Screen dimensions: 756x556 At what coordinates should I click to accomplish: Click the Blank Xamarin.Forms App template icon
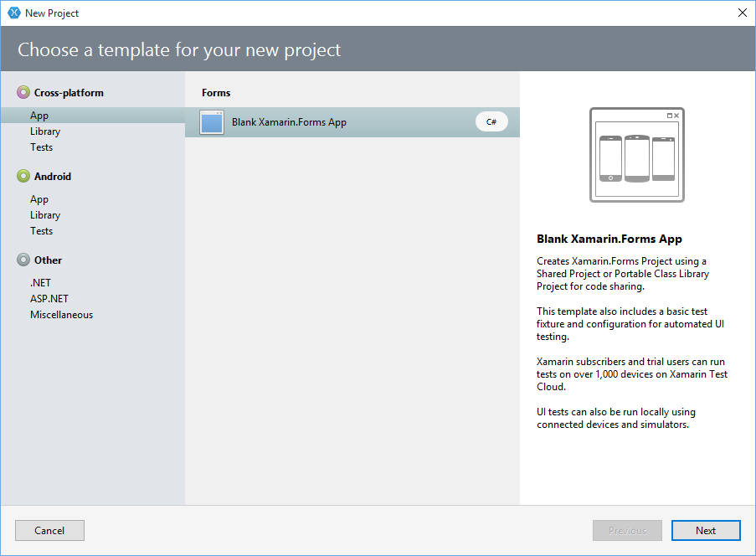click(x=212, y=122)
